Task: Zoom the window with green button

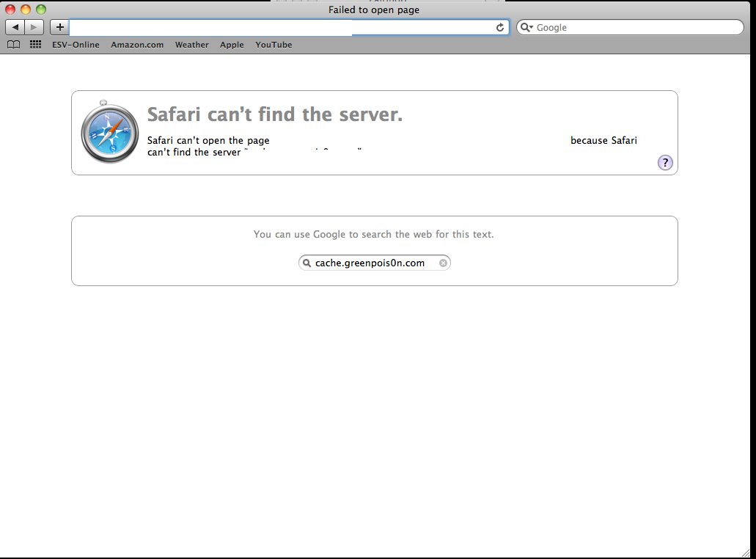Action: coord(41,9)
